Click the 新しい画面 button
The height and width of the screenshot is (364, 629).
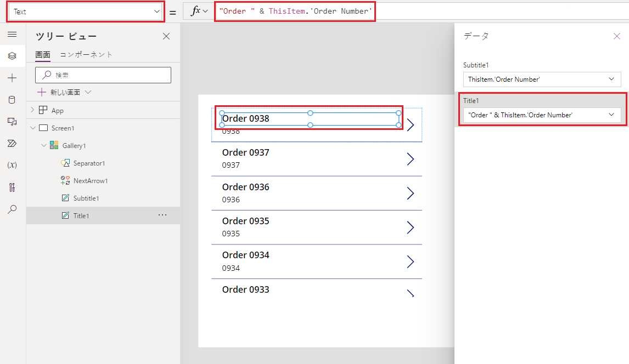coord(64,92)
